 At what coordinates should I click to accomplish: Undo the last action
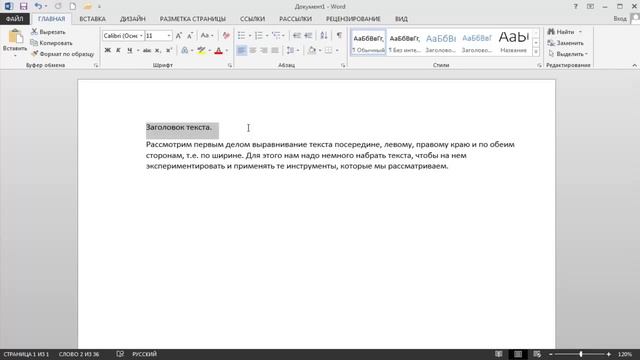pyautogui.click(x=38, y=6)
